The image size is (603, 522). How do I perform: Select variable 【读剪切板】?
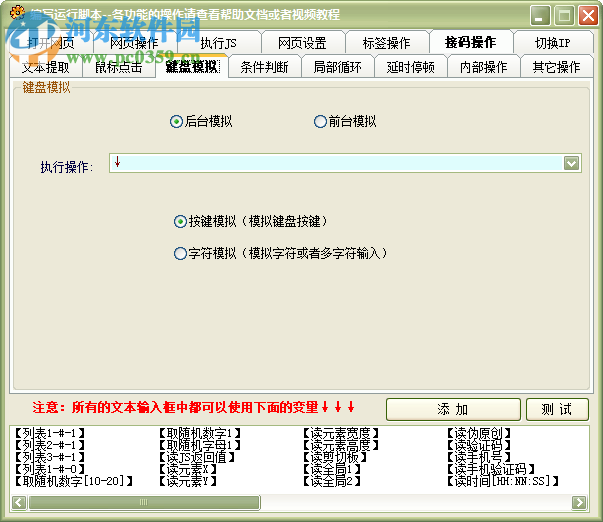pos(335,457)
